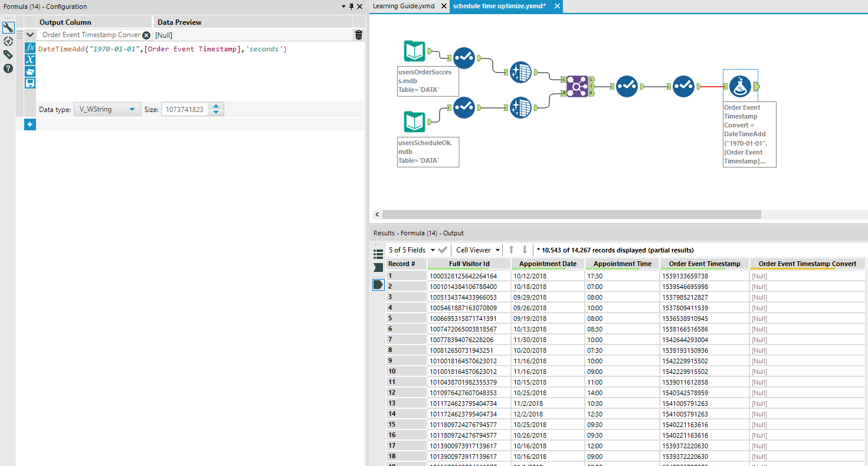Delete the expression using the trash icon
Image resolution: width=868 pixels, height=466 pixels.
358,35
